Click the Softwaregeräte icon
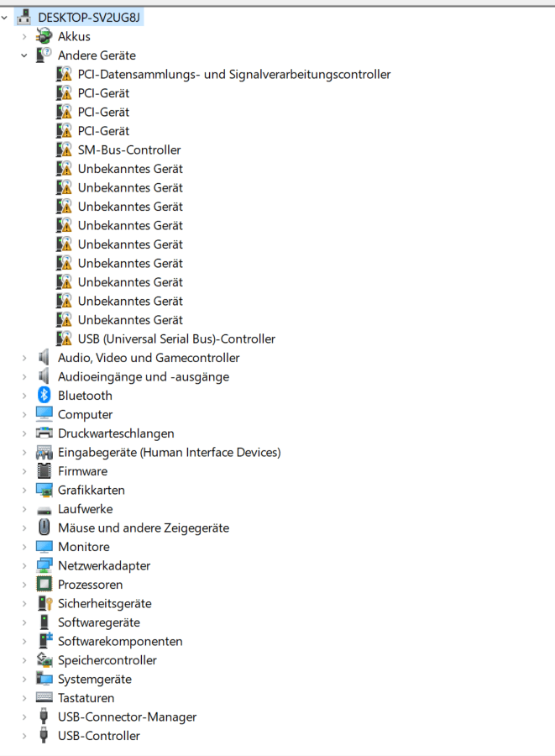Image resolution: width=555 pixels, height=756 pixels. 44,622
